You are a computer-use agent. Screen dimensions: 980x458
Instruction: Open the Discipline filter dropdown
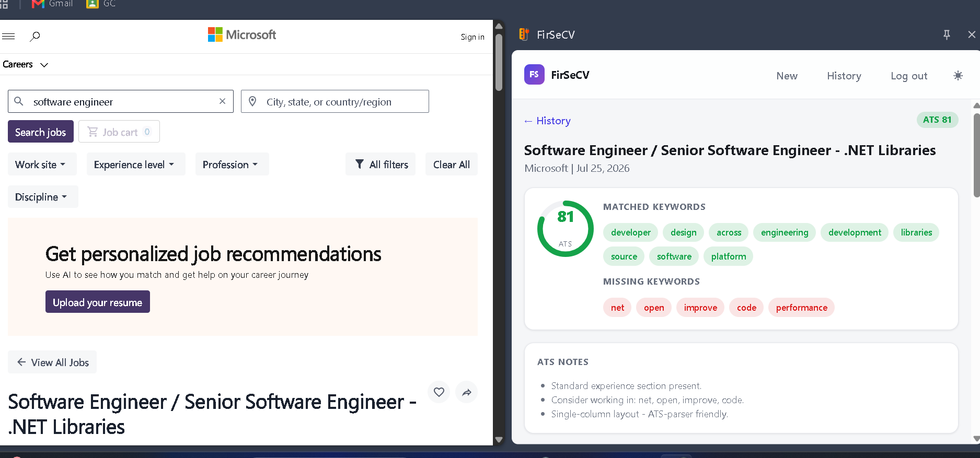tap(43, 197)
